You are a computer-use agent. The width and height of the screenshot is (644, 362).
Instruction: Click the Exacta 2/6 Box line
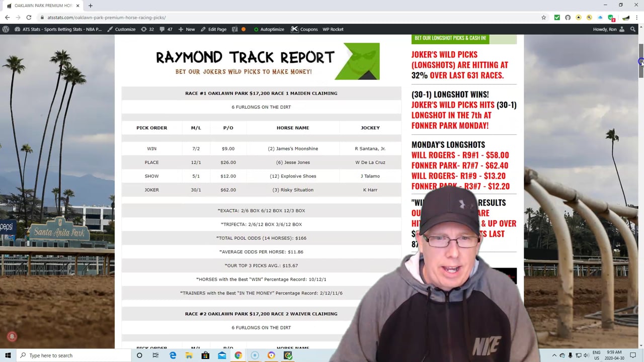[261, 211]
